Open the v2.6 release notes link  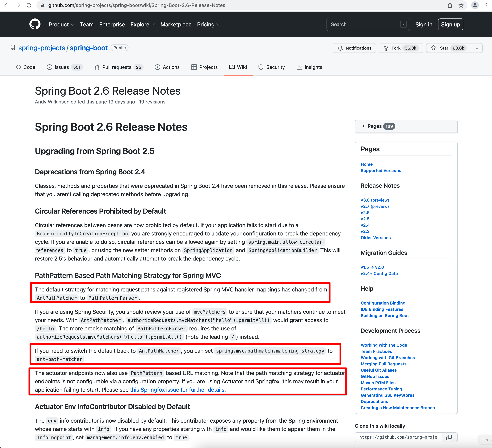[365, 212]
